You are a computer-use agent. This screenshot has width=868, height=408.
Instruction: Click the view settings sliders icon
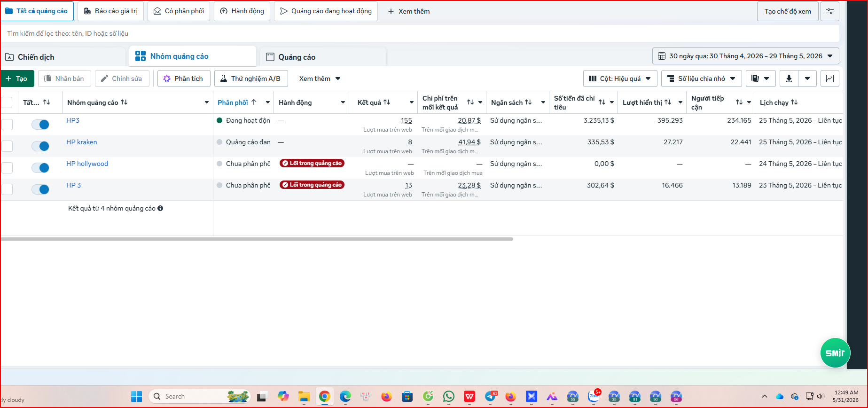tap(830, 11)
